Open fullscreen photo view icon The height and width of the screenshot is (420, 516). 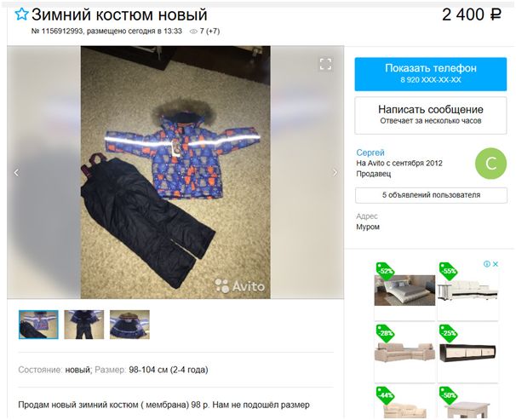(x=325, y=64)
